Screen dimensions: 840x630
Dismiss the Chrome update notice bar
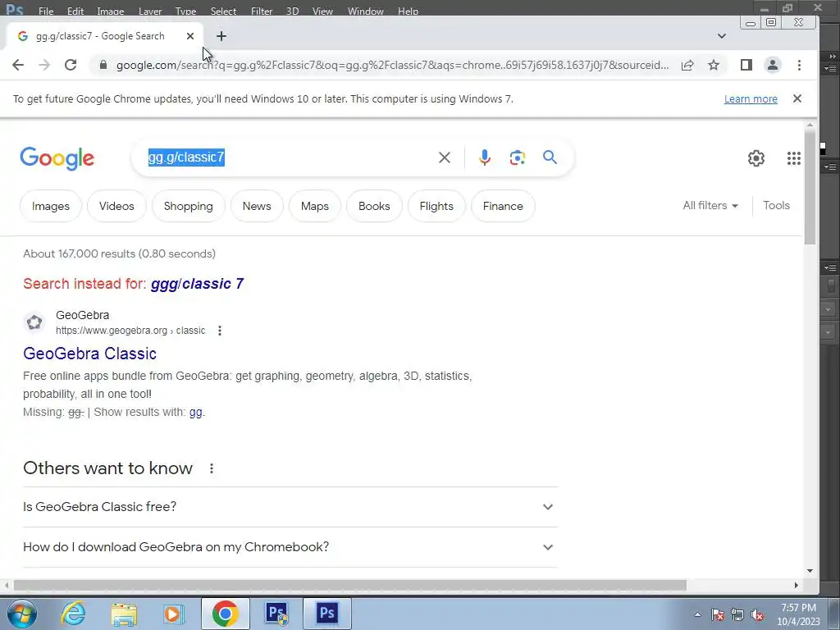[x=797, y=98]
